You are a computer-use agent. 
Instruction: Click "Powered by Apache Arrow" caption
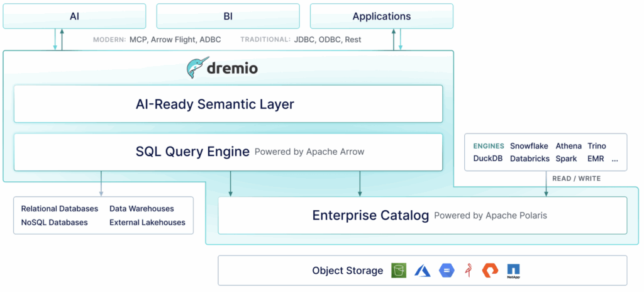[x=309, y=152]
